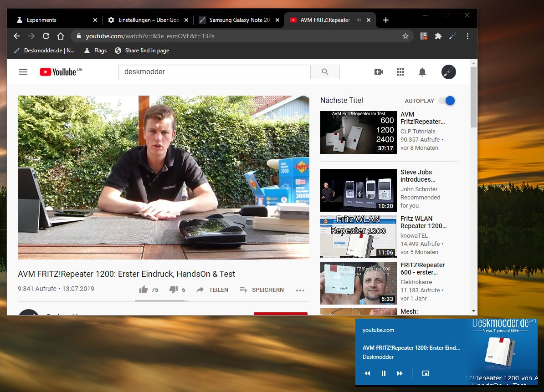
Task: Close the Einstellungen tab
Action: point(186,20)
